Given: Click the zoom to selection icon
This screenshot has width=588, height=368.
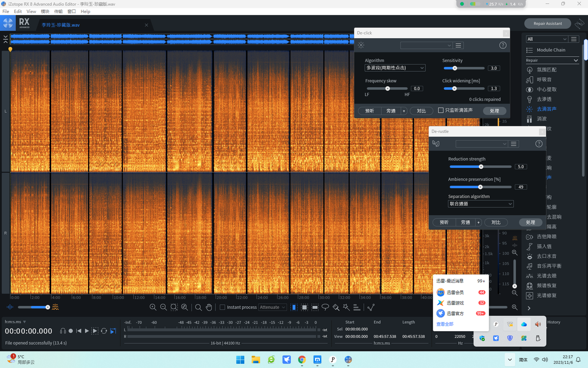Looking at the screenshot, I should pos(174,307).
